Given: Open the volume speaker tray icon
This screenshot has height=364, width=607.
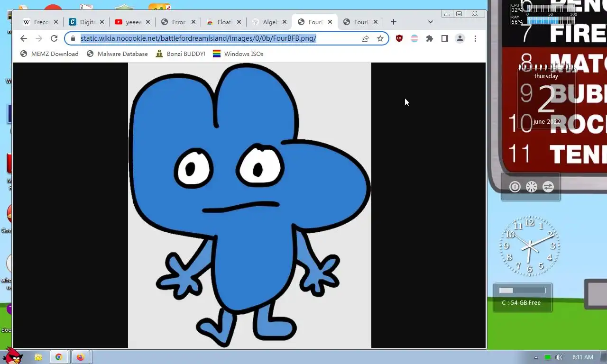Looking at the screenshot, I should tap(559, 357).
